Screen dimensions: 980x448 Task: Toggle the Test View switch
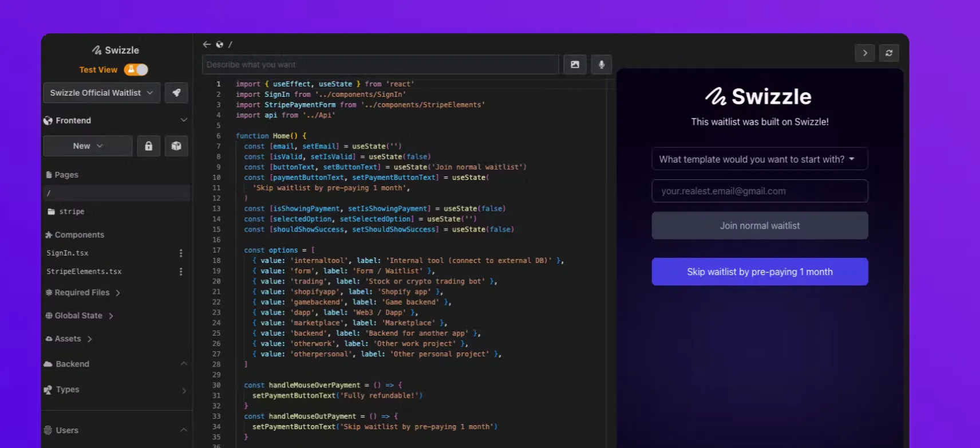point(136,69)
